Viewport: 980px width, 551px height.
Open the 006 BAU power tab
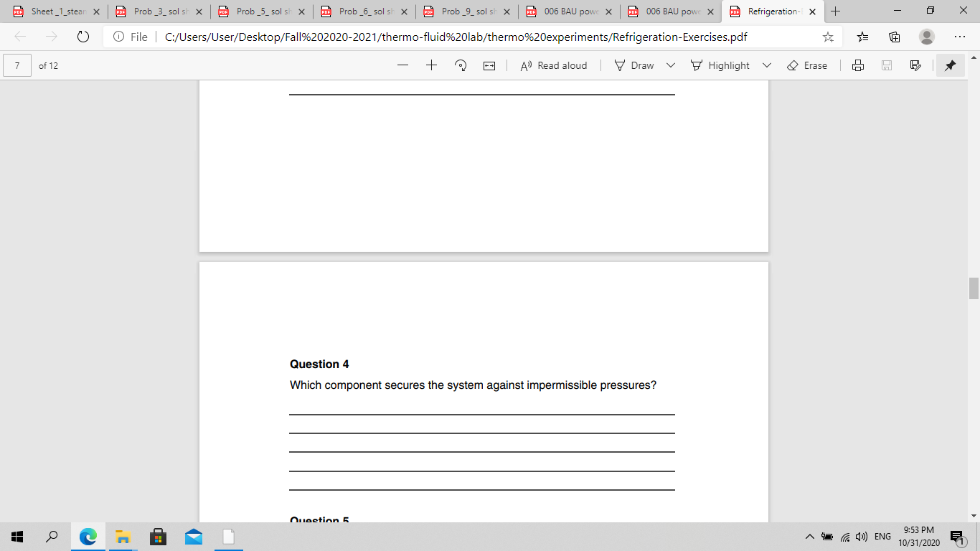(570, 11)
